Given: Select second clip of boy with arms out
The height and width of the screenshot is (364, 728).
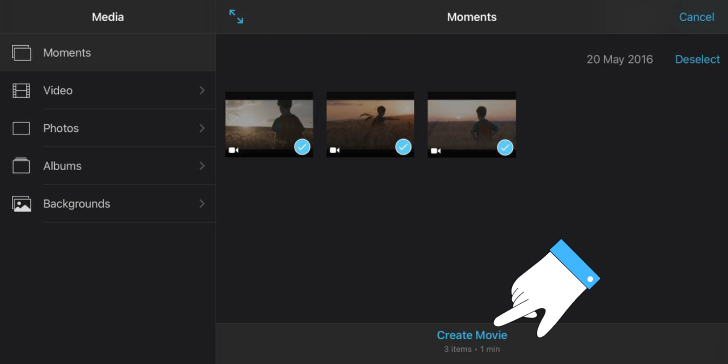Looking at the screenshot, I should [x=370, y=124].
